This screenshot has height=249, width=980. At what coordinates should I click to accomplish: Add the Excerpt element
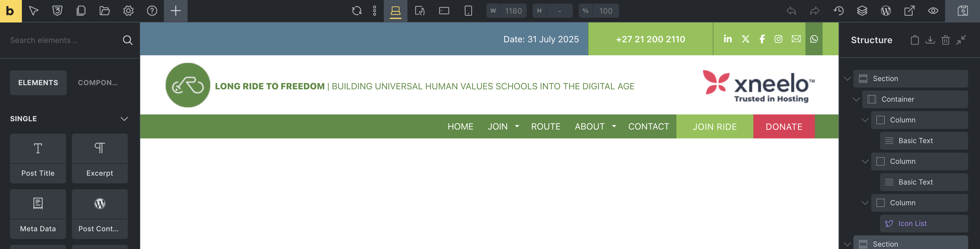pyautogui.click(x=100, y=159)
